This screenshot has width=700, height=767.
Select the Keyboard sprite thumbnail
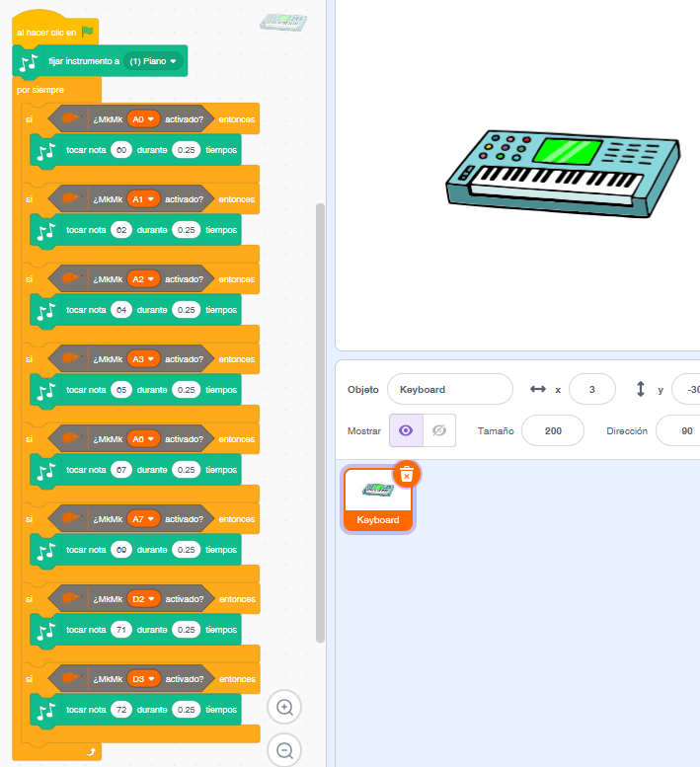click(x=377, y=499)
